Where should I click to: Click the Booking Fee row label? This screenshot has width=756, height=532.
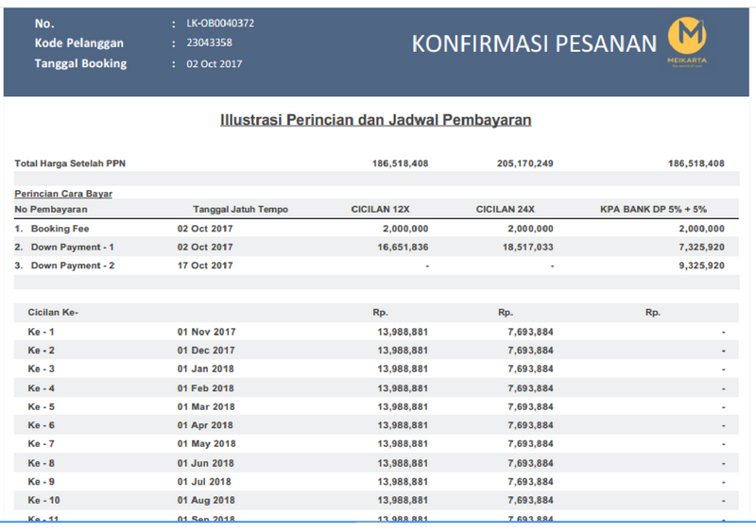[60, 229]
